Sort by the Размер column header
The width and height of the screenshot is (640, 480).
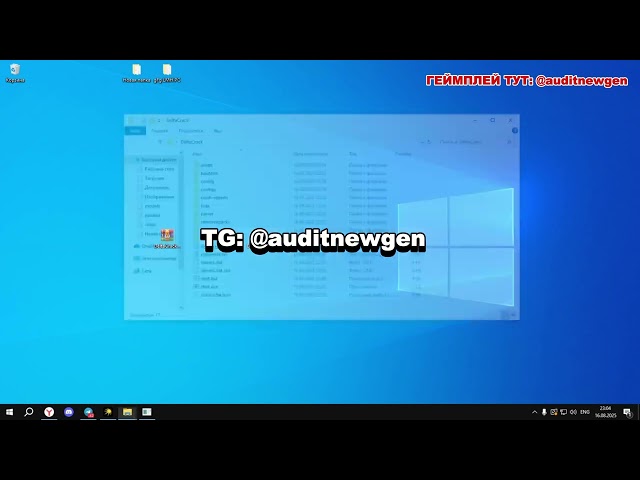[x=403, y=154]
